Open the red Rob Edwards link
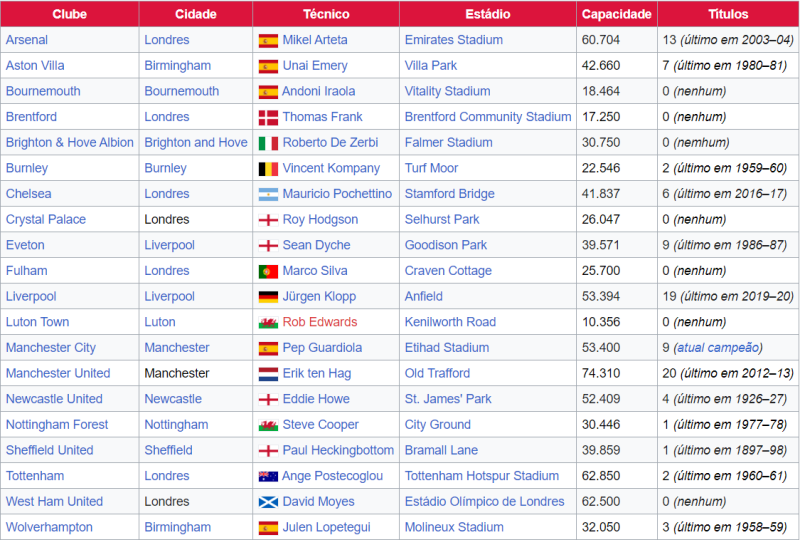800x540 pixels. click(319, 322)
